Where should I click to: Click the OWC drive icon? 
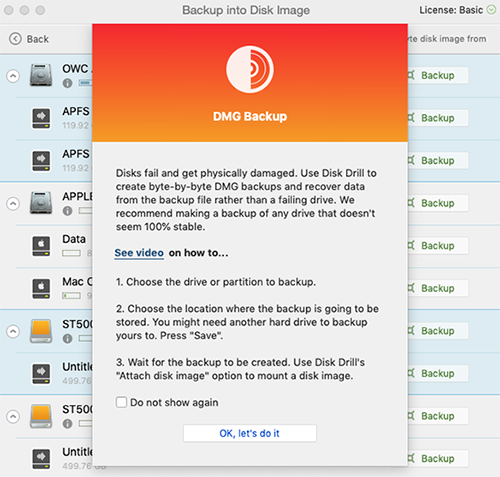(x=41, y=75)
